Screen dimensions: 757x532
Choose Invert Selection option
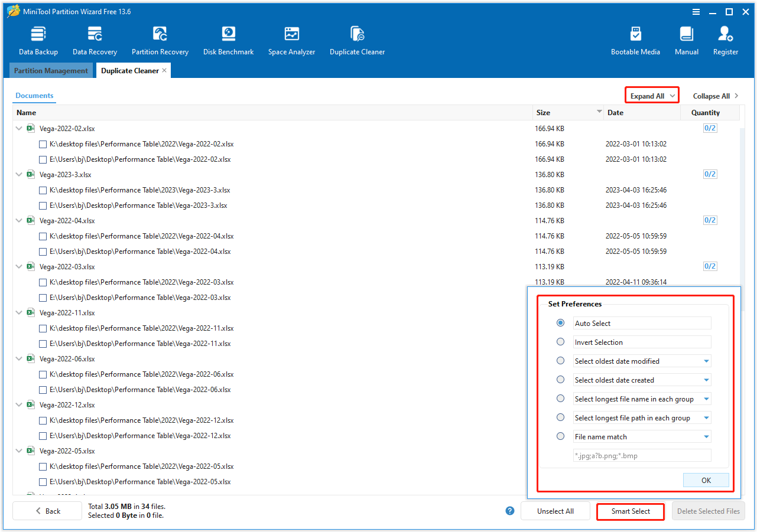click(560, 342)
